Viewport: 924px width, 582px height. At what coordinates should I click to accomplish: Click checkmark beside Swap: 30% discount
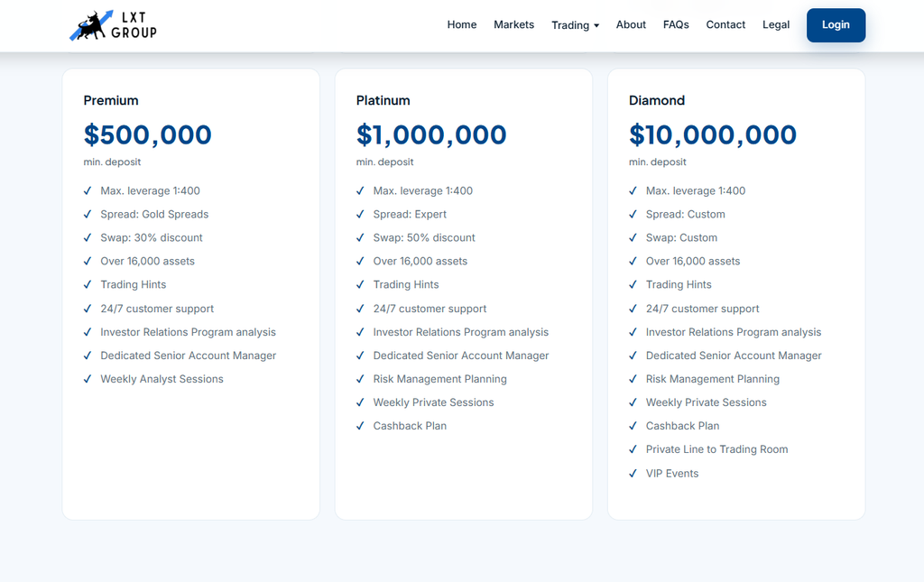tap(88, 238)
